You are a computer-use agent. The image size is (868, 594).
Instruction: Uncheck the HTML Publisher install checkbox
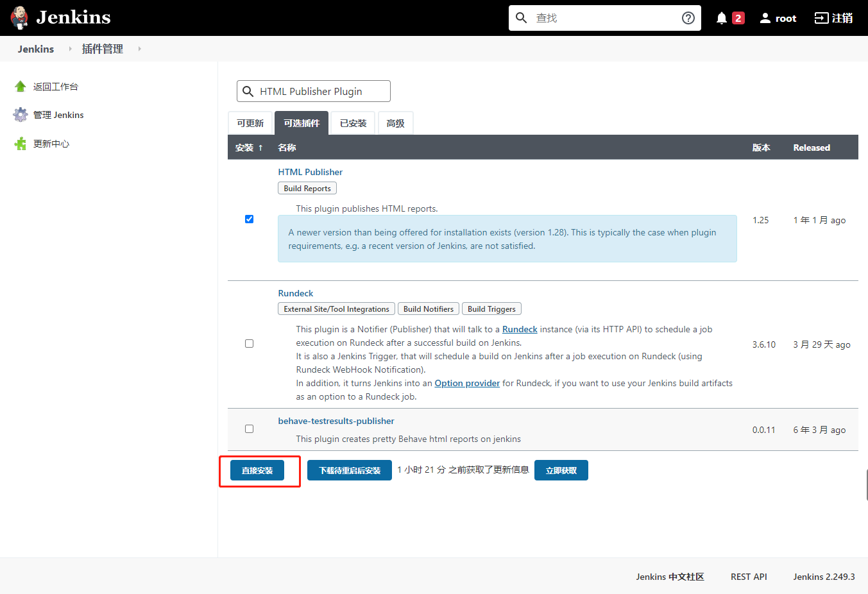(249, 219)
